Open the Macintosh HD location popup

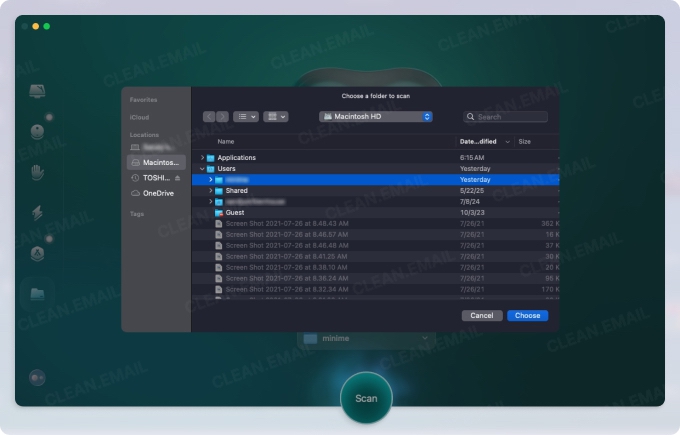pyautogui.click(x=376, y=117)
